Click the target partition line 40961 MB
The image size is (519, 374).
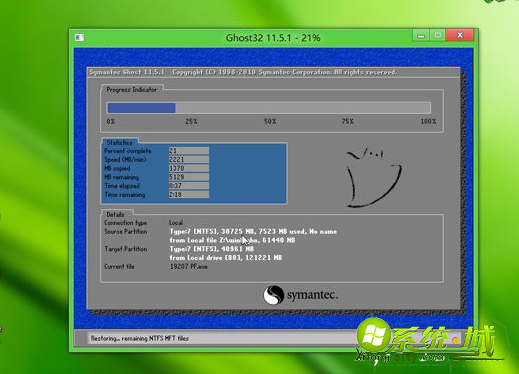coord(212,249)
